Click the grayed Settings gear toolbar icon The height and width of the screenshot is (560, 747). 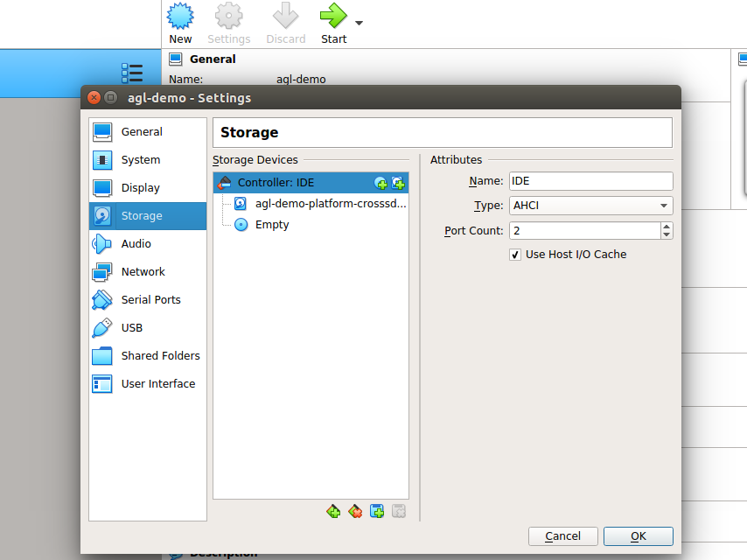coord(228,16)
